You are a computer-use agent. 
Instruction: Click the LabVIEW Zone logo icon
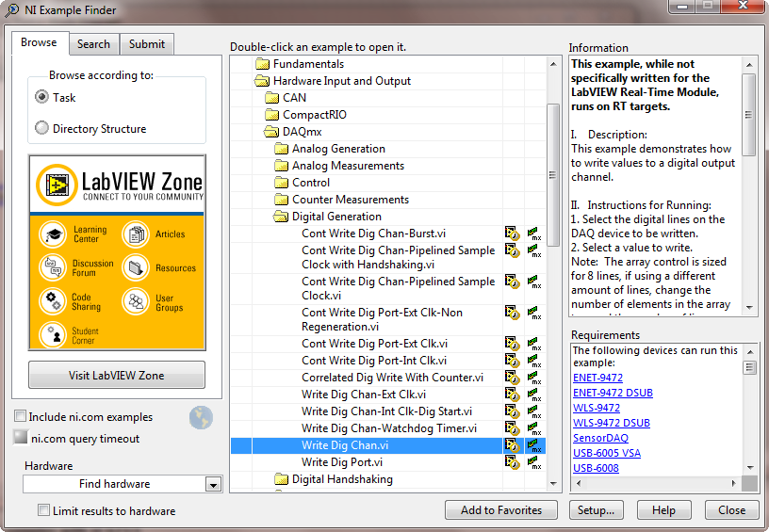(x=57, y=185)
